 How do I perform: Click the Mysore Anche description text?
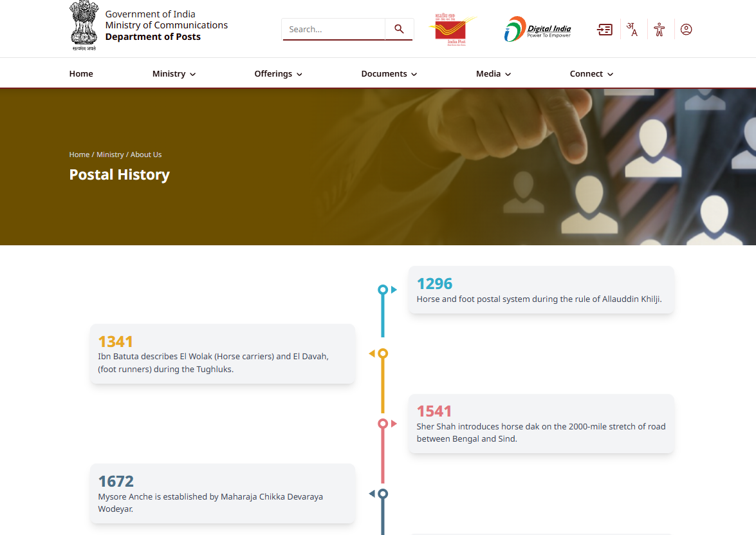pyautogui.click(x=210, y=503)
